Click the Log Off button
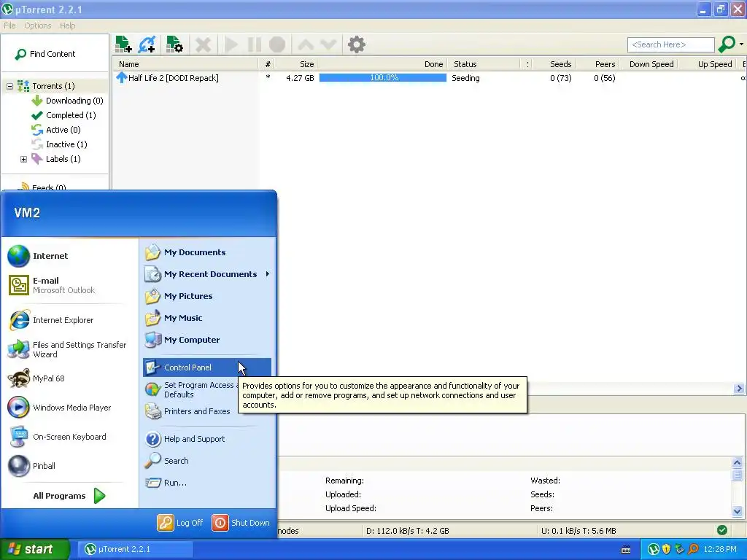This screenshot has height=560, width=747. [180, 523]
